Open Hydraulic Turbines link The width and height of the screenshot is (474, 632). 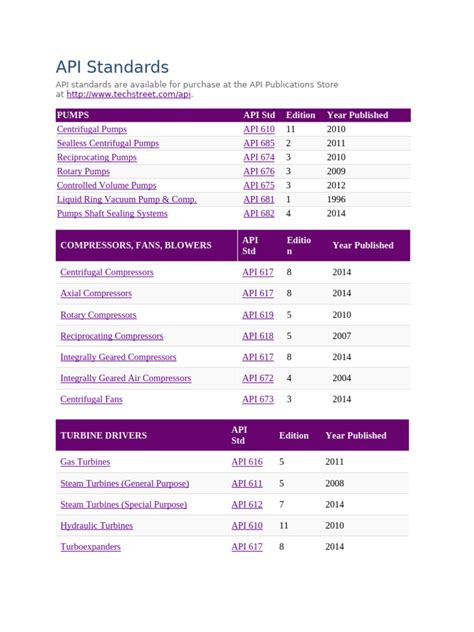pos(96,526)
